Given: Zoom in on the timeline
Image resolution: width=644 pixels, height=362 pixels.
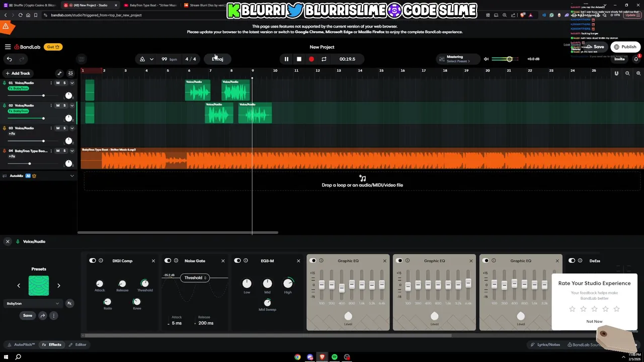Looking at the screenshot, I should click(x=638, y=73).
